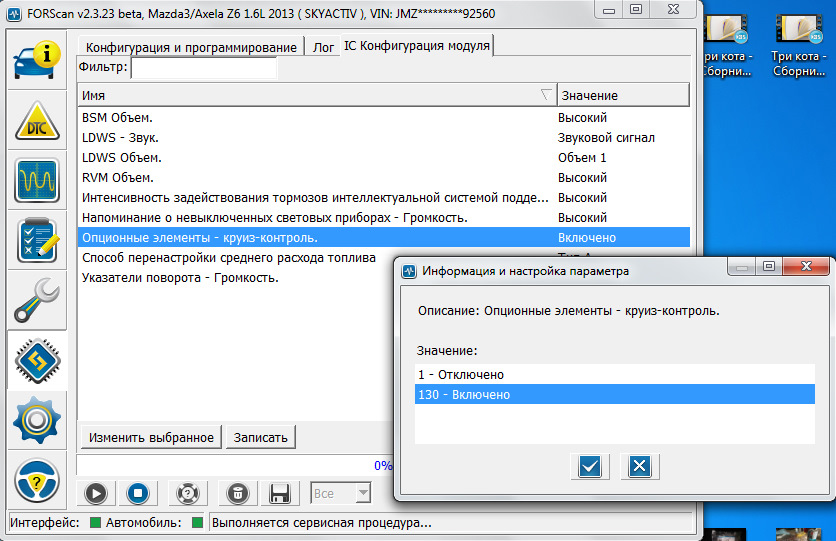Image resolution: width=836 pixels, height=541 pixels.
Task: Click value 'Звуковой сигнал' in LDWS row
Action: (x=606, y=138)
